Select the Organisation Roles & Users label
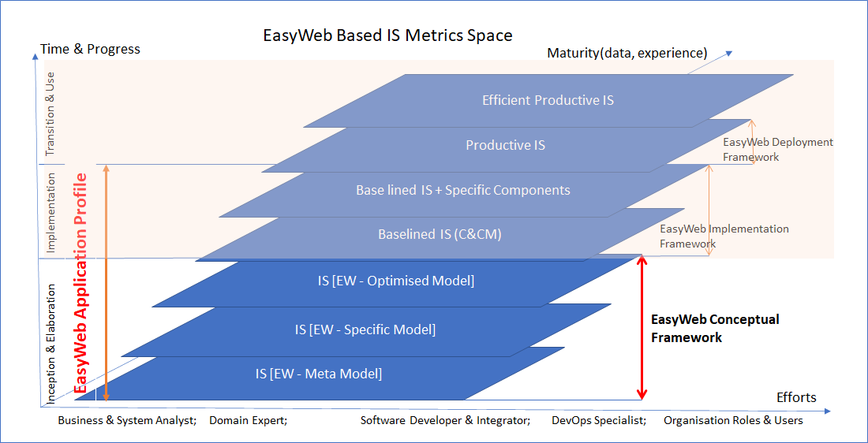The image size is (868, 443). pos(733,420)
